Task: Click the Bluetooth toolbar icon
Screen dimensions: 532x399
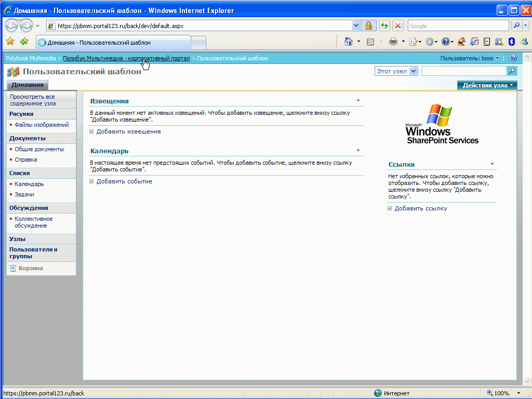Action: (x=512, y=42)
